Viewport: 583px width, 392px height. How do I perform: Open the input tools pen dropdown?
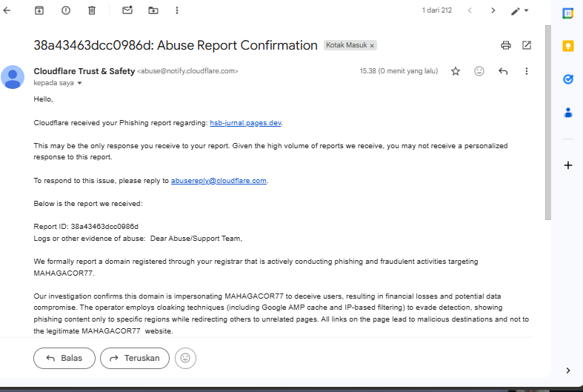click(520, 11)
